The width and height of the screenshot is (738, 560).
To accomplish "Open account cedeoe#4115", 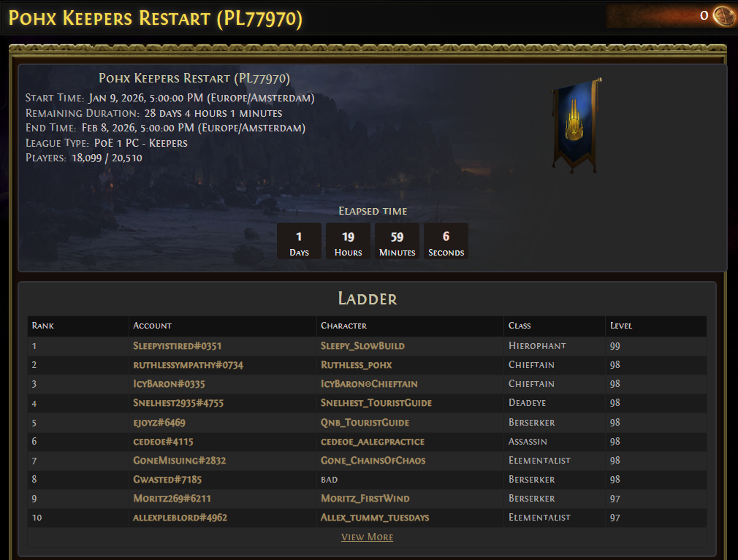I will (163, 442).
